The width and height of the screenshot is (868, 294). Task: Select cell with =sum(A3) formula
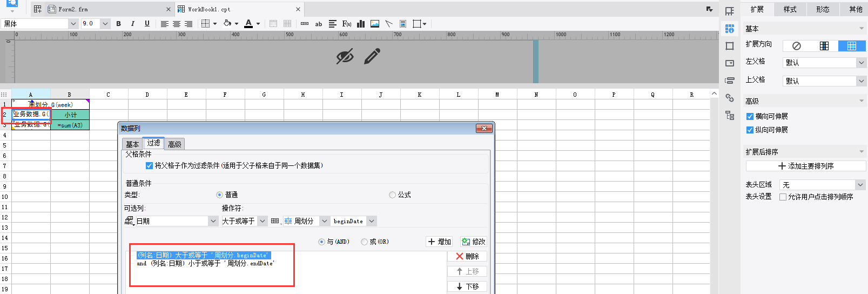coord(70,125)
